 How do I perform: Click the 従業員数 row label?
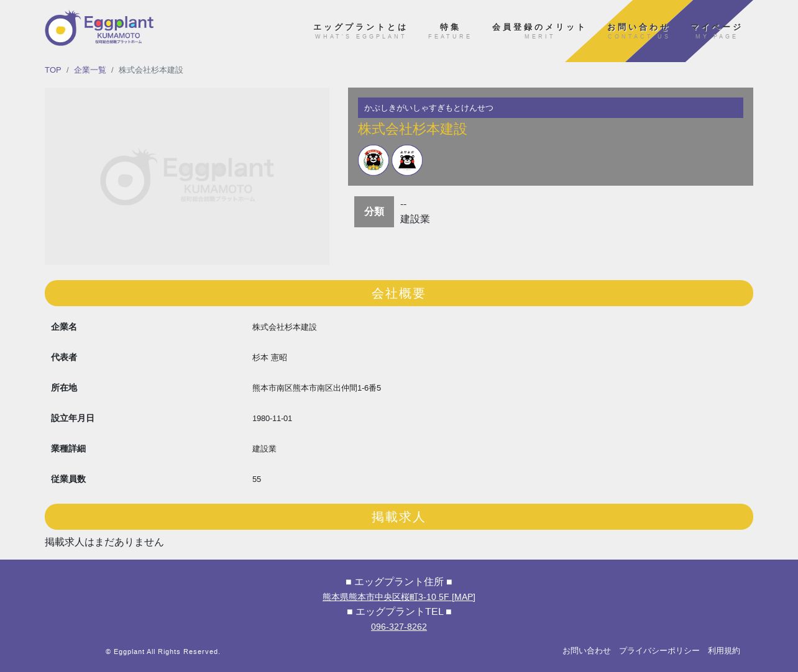point(68,479)
